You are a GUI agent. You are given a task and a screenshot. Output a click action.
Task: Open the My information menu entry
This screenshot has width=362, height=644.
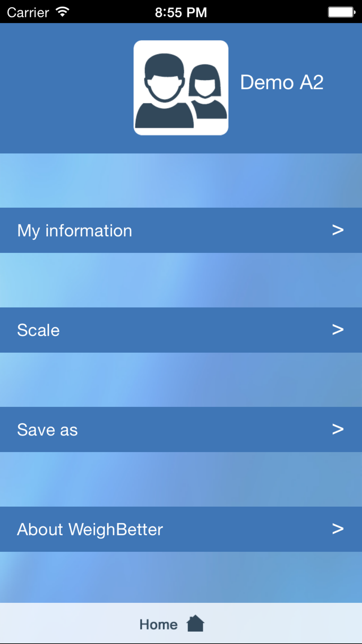tap(75, 231)
